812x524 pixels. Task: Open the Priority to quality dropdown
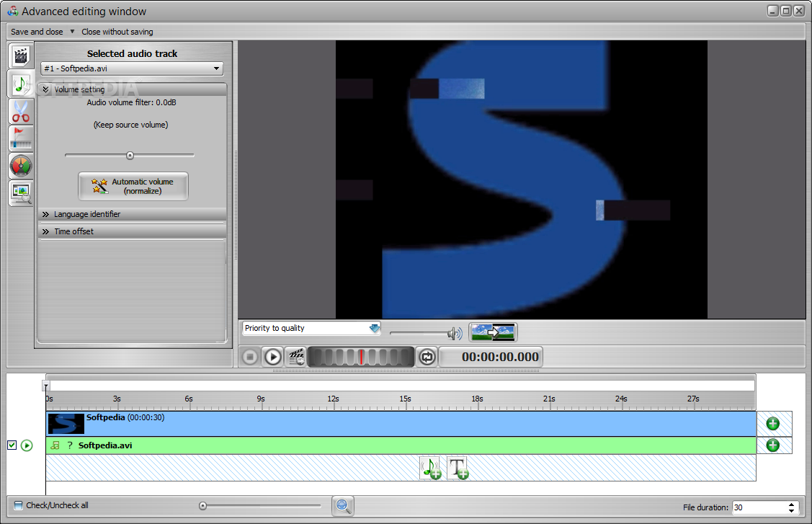pos(311,328)
